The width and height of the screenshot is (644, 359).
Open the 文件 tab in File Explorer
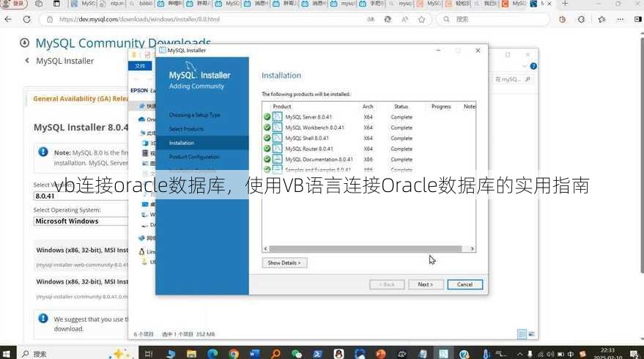[x=140, y=66]
